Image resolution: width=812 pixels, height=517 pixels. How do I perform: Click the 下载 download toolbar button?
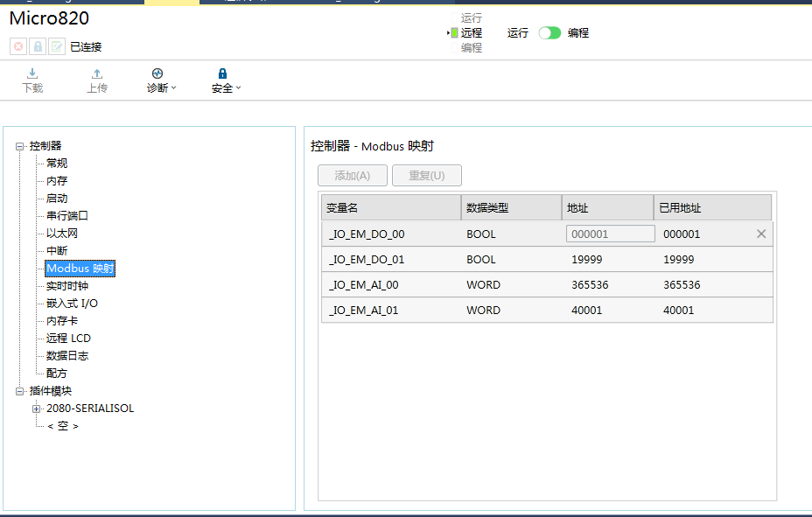pos(32,80)
